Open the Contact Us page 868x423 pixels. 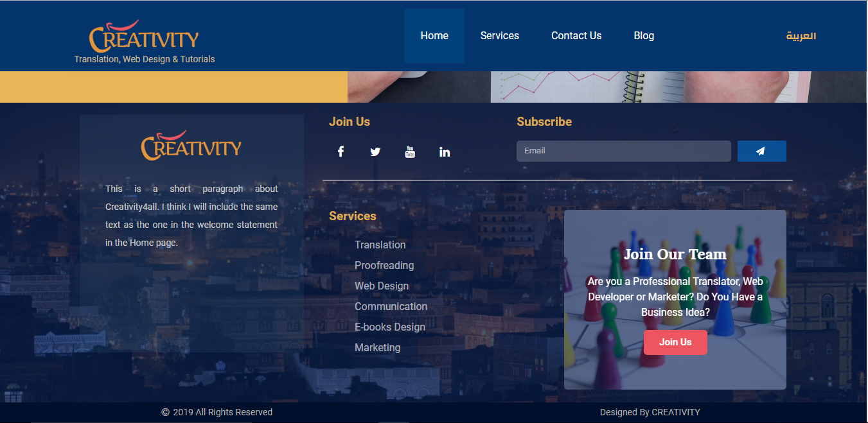tap(576, 35)
